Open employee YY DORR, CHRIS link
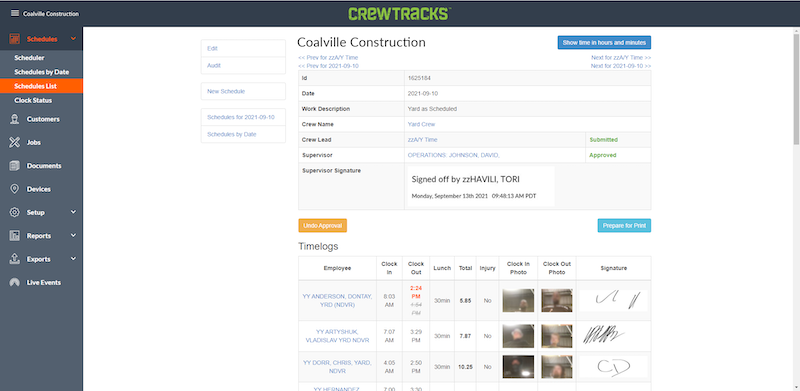The width and height of the screenshot is (800, 391). [337, 367]
